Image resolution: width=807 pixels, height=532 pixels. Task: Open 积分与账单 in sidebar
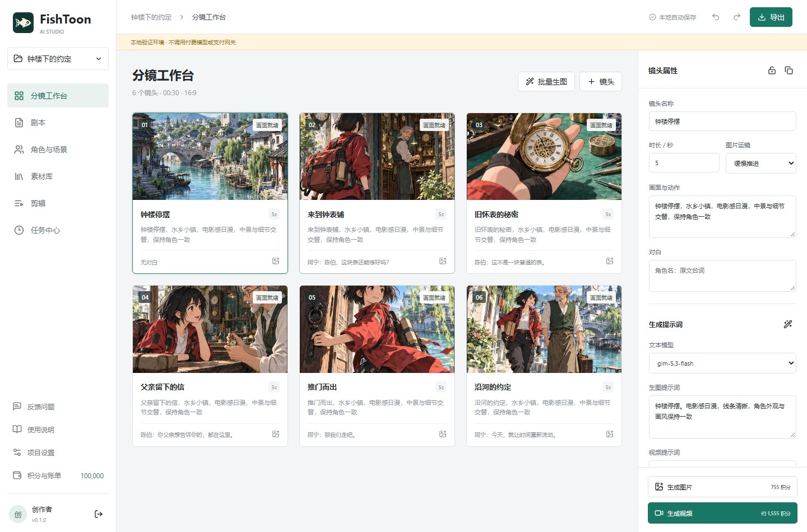point(58,475)
